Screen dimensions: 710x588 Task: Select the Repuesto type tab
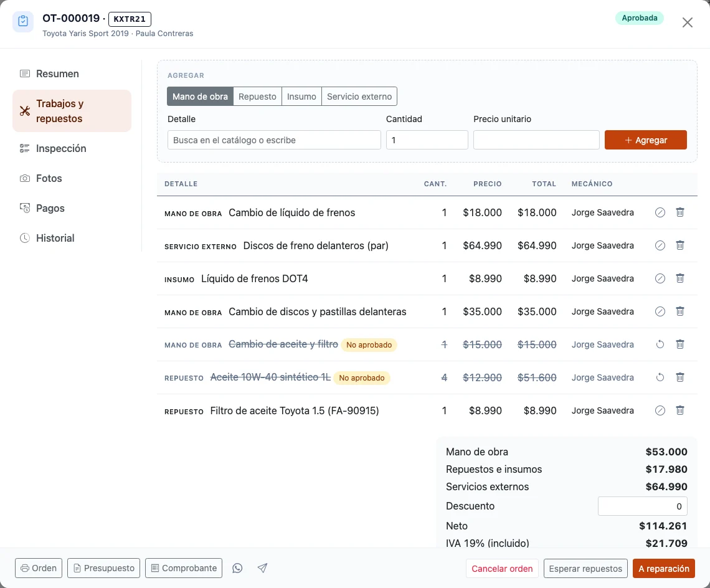257,97
